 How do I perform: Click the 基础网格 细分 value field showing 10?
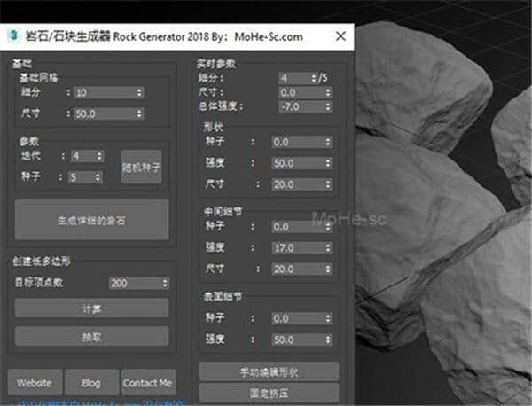pos(105,92)
